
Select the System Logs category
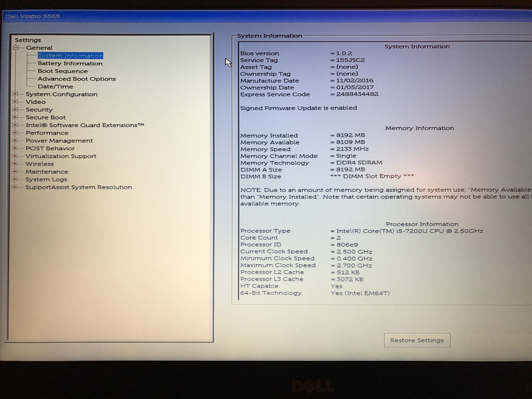(46, 180)
